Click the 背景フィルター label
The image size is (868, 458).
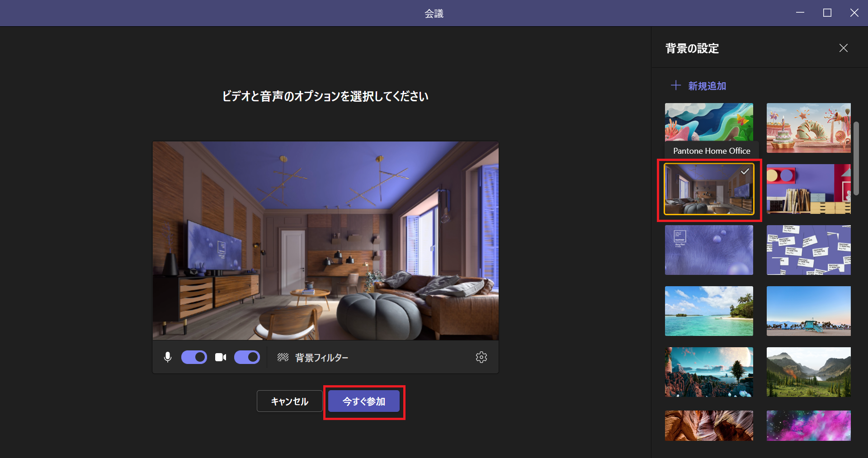click(321, 358)
